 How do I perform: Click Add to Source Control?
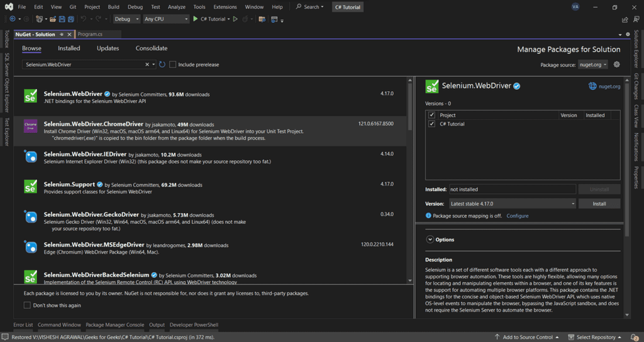528,337
